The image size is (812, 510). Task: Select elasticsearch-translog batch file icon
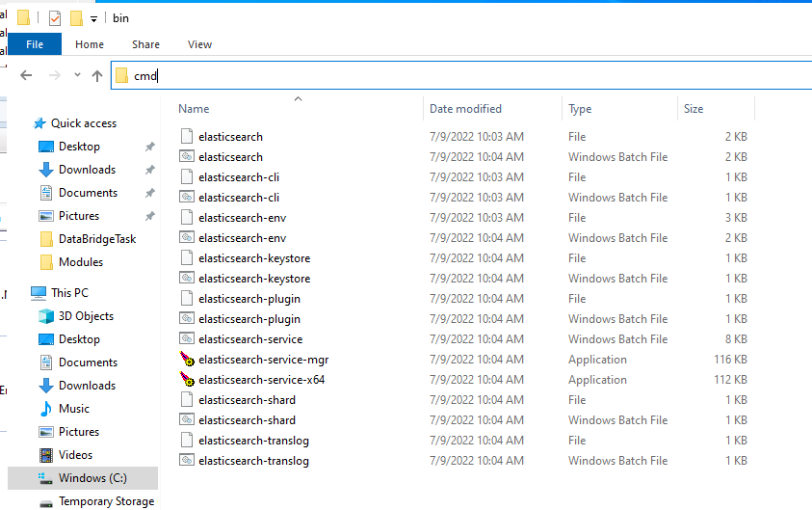[187, 460]
